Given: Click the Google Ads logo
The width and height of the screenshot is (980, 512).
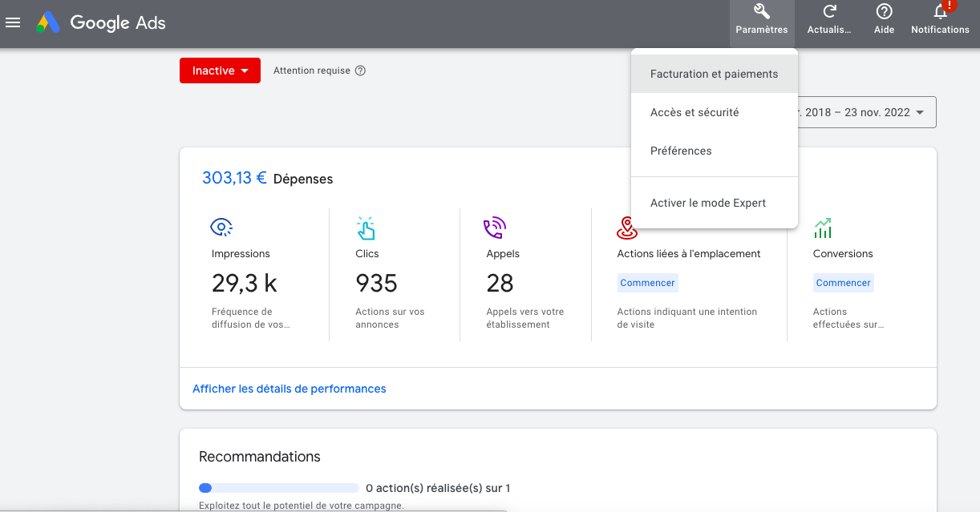Looking at the screenshot, I should click(x=49, y=22).
